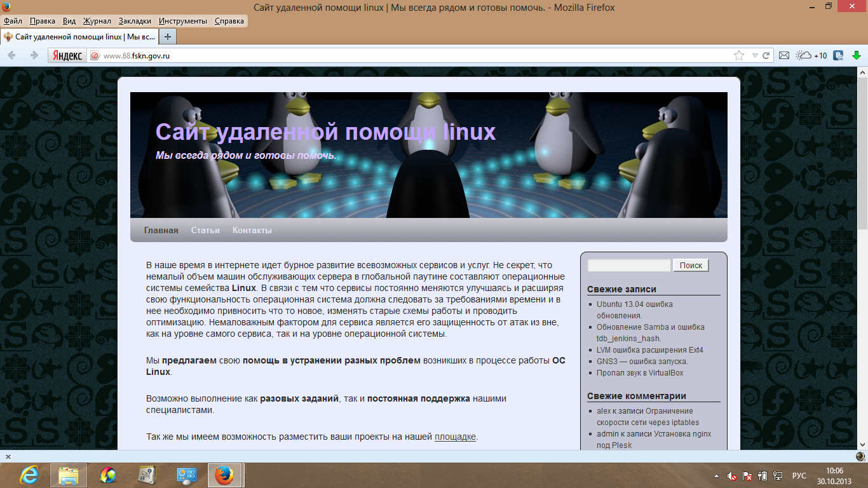Open the Яндекс search engine button

[x=67, y=55]
